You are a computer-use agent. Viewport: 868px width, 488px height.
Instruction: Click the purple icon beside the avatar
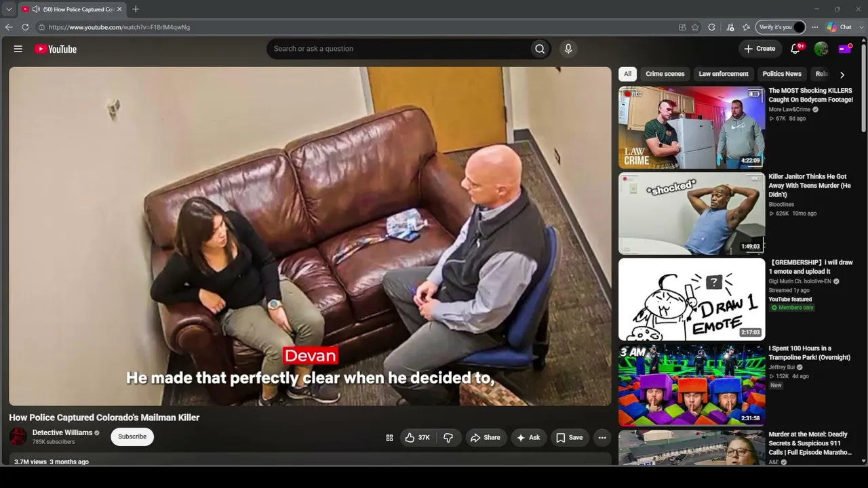(x=845, y=49)
